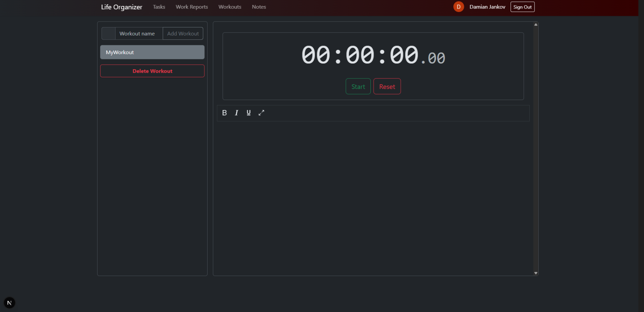This screenshot has height=312, width=644.
Task: Go to the Workouts page
Action: (x=230, y=7)
